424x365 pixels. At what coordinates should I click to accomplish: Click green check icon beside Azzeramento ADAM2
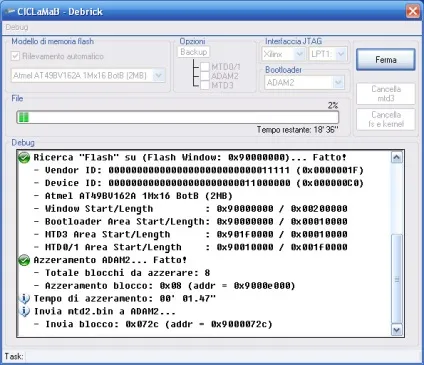24,260
